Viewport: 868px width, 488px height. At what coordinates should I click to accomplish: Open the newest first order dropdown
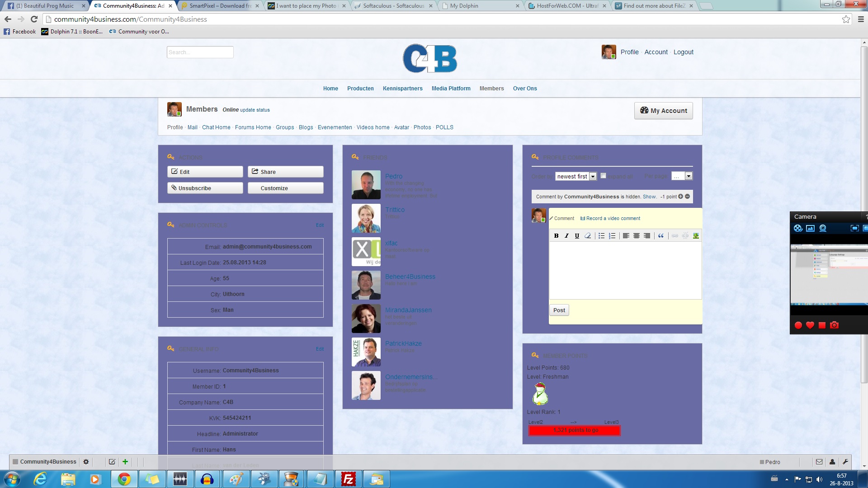(576, 176)
